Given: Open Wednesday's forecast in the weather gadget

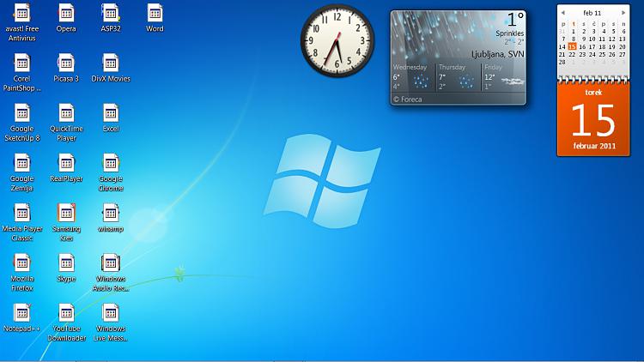Looking at the screenshot, I should [x=412, y=76].
